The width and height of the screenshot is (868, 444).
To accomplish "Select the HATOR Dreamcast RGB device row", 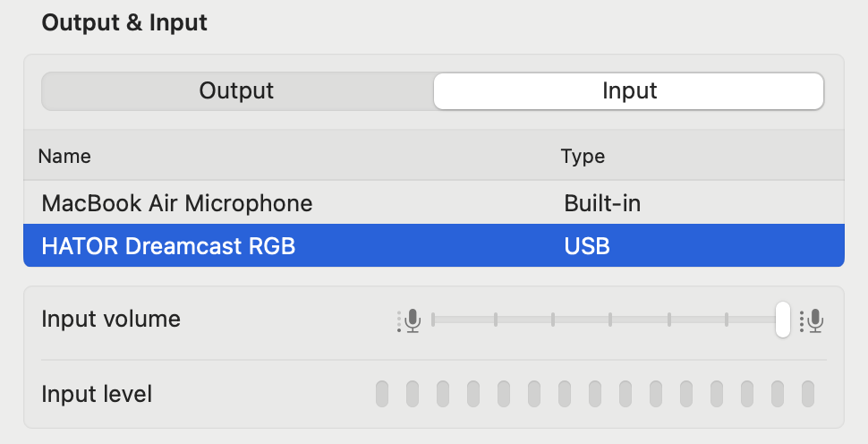I will [168, 245].
